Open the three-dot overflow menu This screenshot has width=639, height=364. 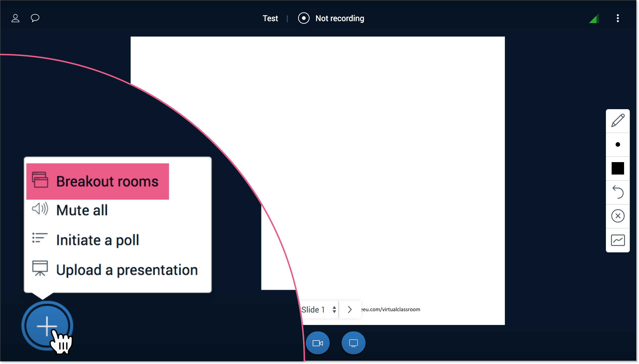(618, 18)
